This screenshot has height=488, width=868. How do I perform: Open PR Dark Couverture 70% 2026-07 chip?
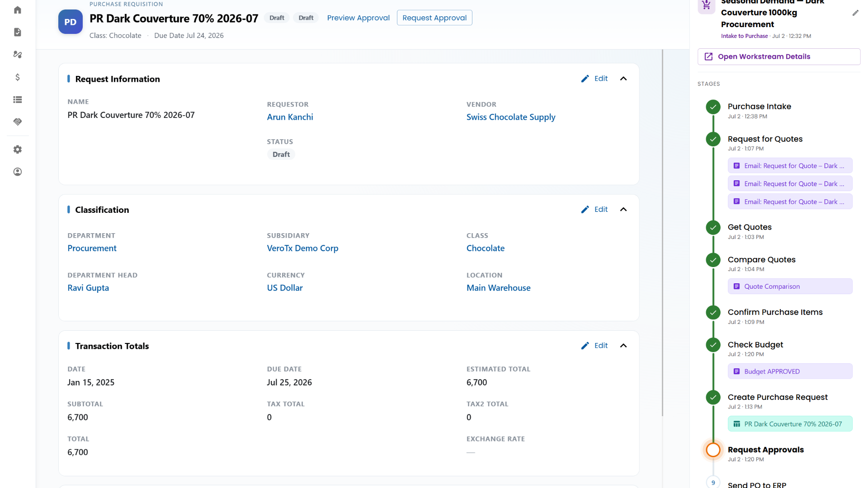790,424
